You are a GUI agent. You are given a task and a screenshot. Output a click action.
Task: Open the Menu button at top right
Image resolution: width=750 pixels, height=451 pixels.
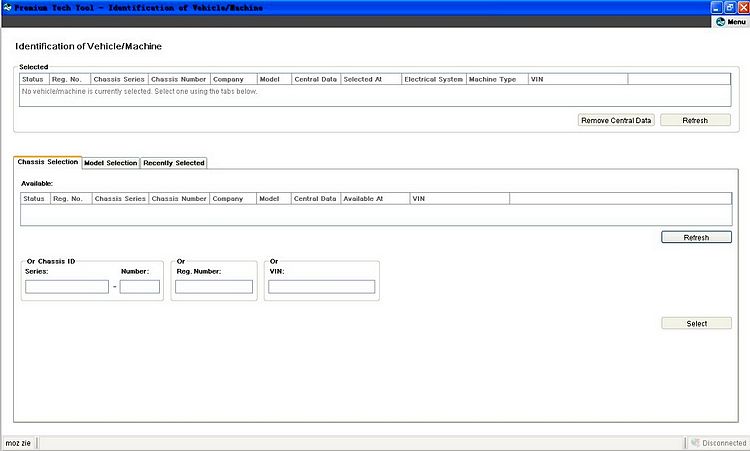click(730, 22)
